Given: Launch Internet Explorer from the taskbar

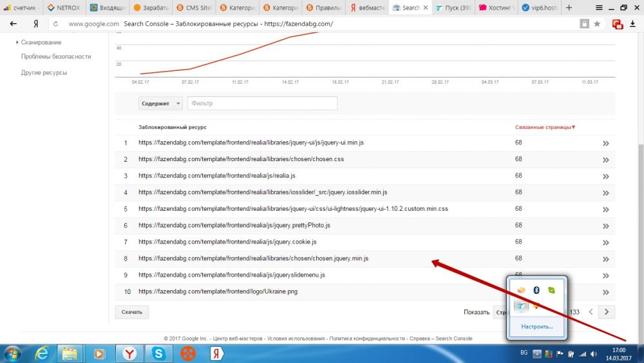Looking at the screenshot, I should [x=41, y=353].
